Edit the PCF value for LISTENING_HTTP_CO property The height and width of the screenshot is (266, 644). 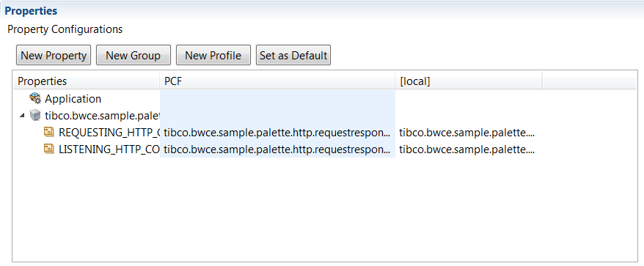278,149
